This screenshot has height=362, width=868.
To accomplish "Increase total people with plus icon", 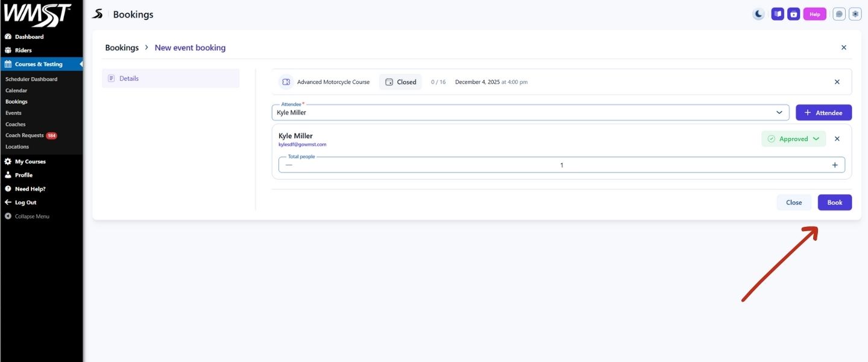I will (x=835, y=165).
